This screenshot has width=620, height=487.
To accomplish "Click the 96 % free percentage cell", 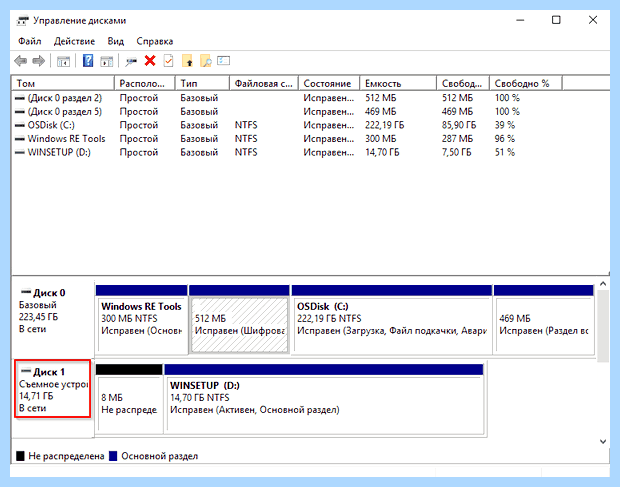I will (505, 139).
